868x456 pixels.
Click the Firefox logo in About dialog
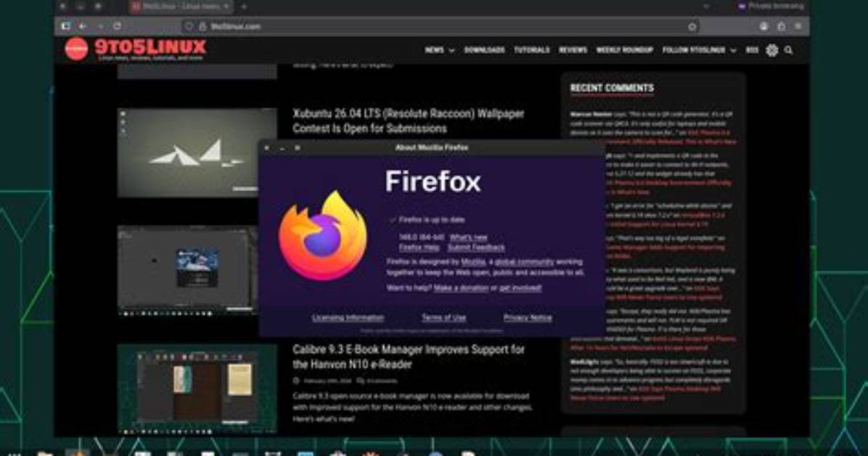pyautogui.click(x=323, y=236)
